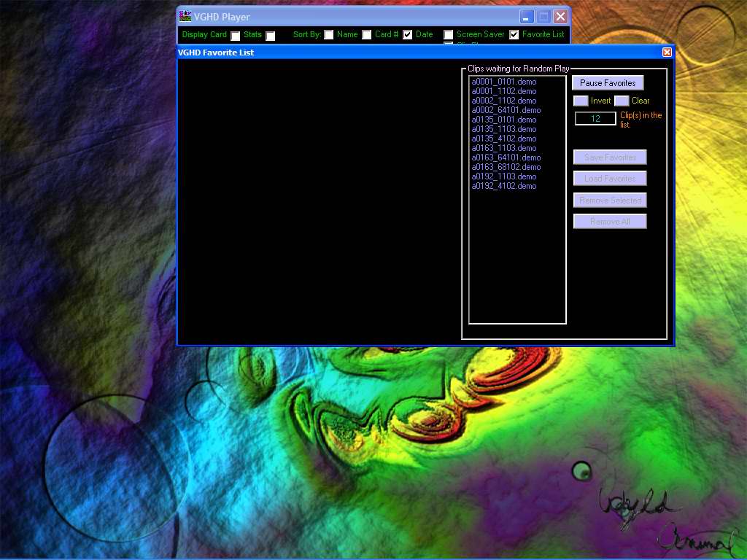Click the Invert selection button
Screen dimensions: 747x560
point(581,101)
